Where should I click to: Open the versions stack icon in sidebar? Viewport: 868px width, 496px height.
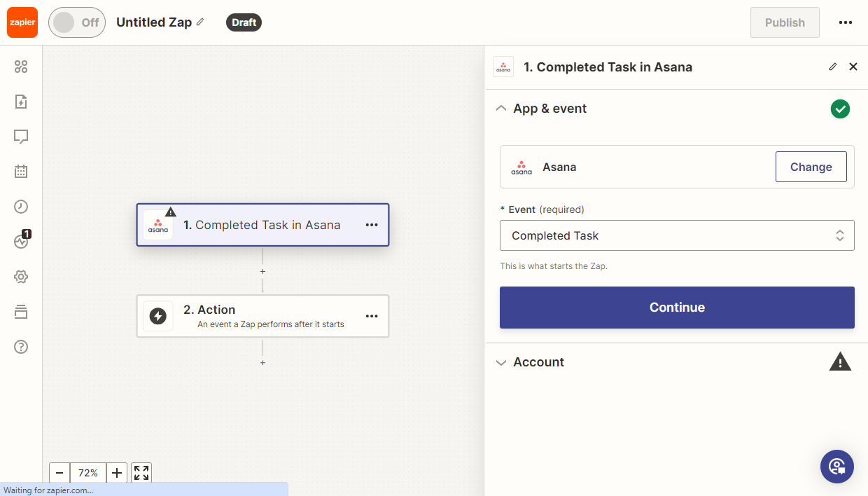21,312
